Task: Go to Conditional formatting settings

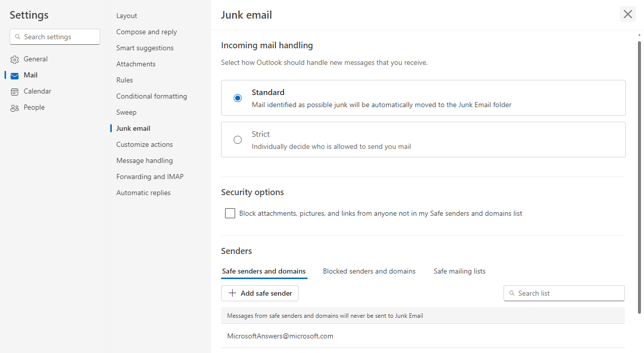Action: pos(152,96)
